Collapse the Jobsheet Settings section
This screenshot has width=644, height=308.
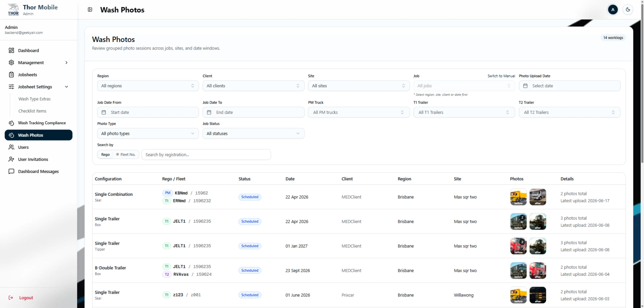coord(39,87)
